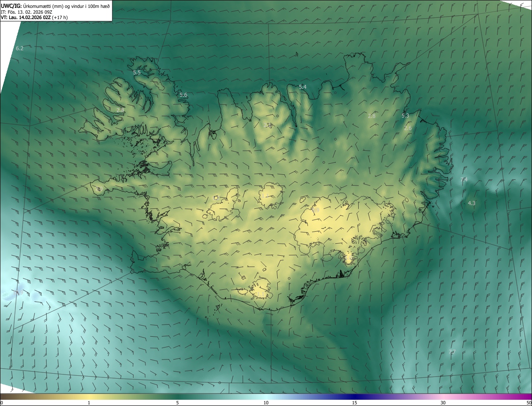532x406 pixels.
Task: Click the 7.7 value label in the southeast sea
Action: pyautogui.click(x=452, y=352)
